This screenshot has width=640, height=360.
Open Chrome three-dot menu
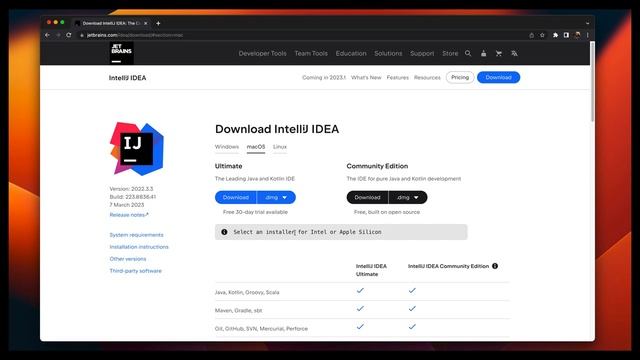coord(587,35)
